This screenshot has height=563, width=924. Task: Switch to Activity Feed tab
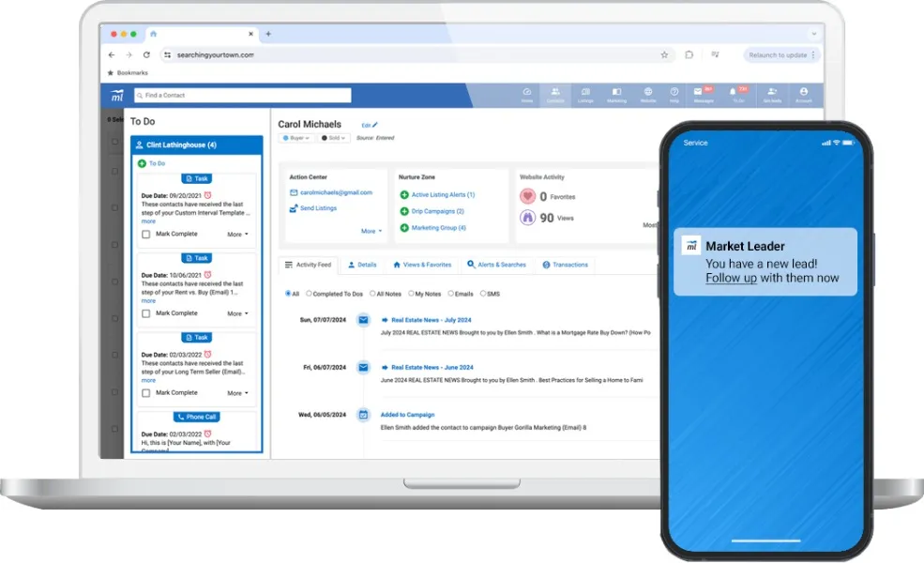[309, 265]
